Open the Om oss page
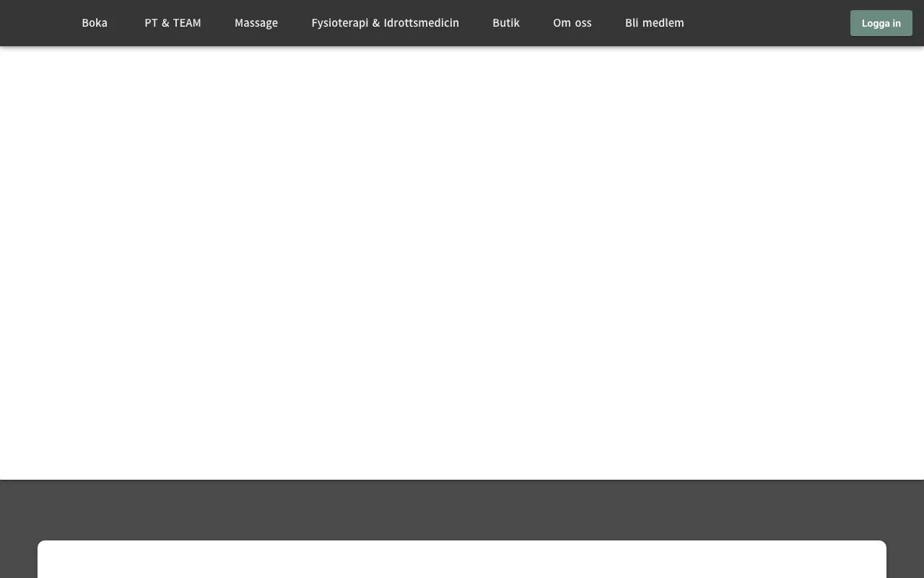 point(572,23)
